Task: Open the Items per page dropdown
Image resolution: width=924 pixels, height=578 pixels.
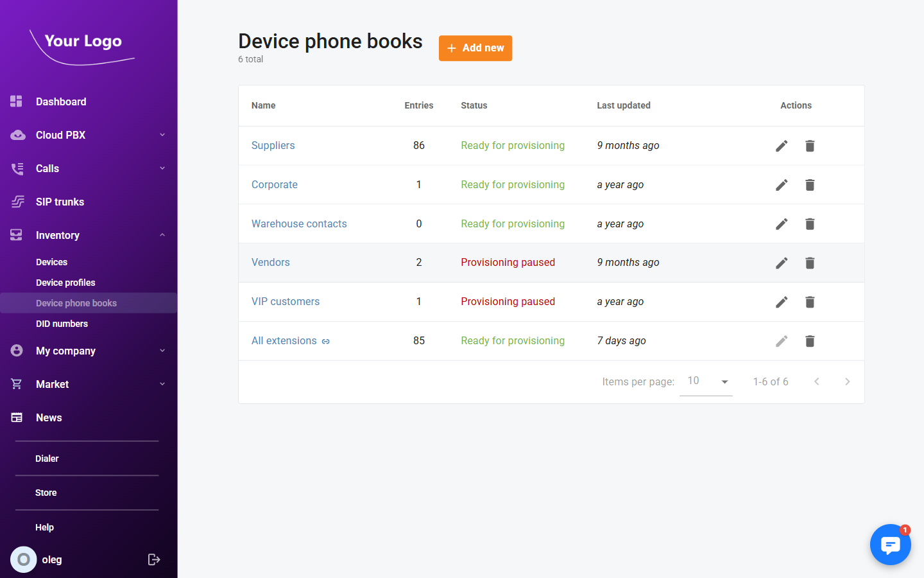Action: click(x=706, y=381)
